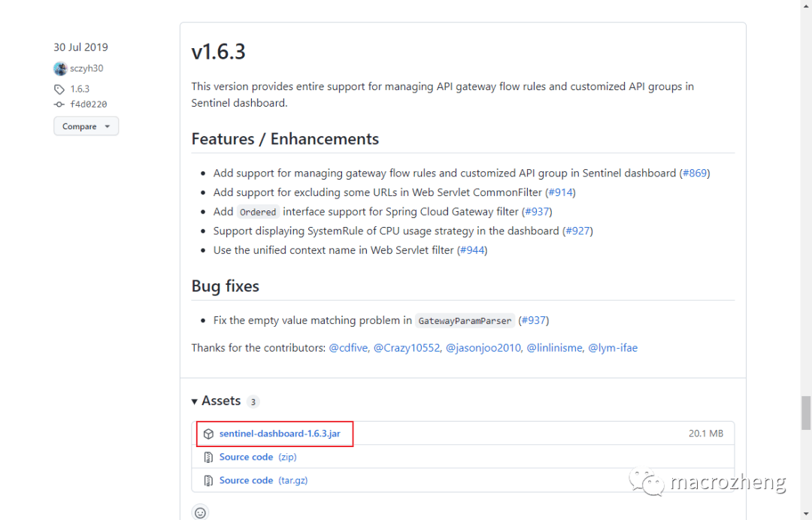Click the Bug fixes heading
This screenshot has width=812, height=520.
click(x=226, y=286)
